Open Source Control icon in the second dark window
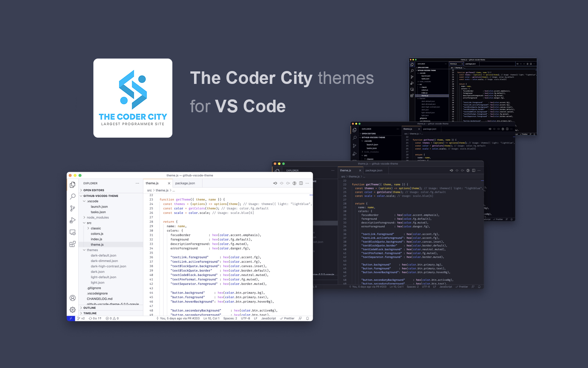The height and width of the screenshot is (368, 588). (355, 146)
